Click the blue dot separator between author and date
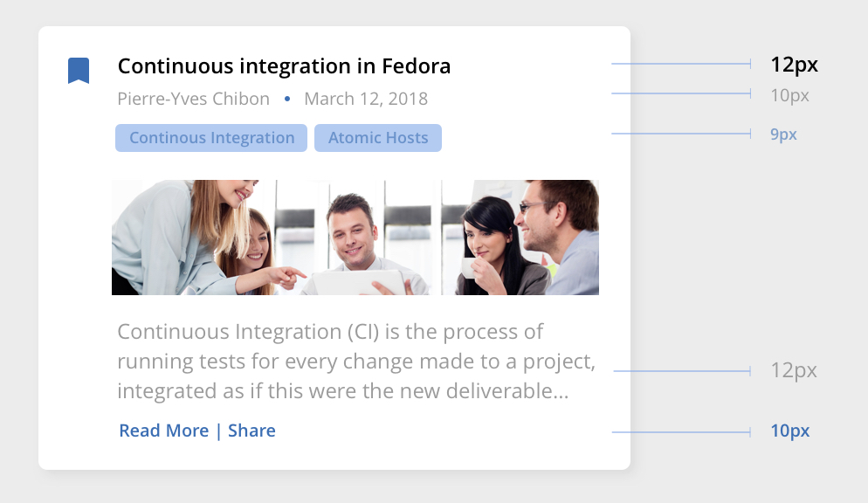The width and height of the screenshot is (868, 503). [x=287, y=99]
